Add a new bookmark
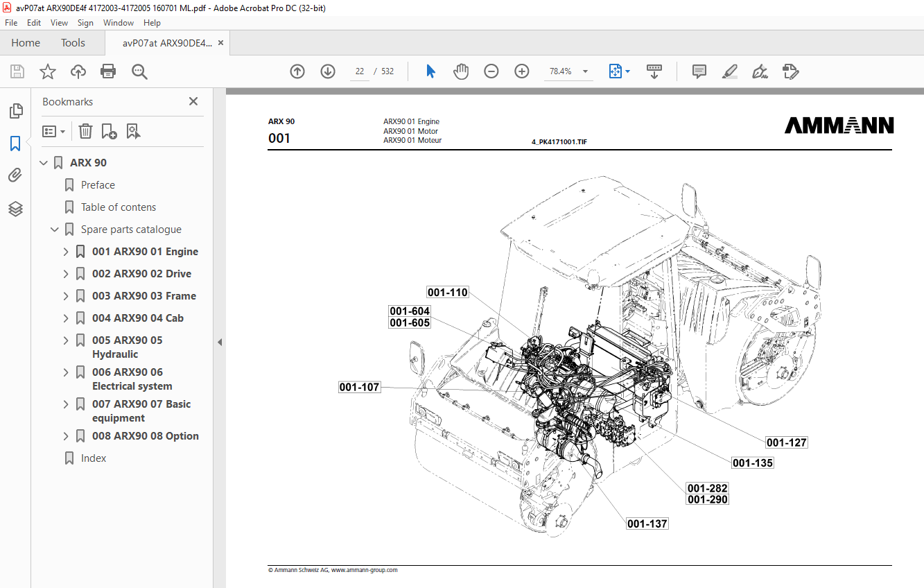924x588 pixels. tap(109, 131)
